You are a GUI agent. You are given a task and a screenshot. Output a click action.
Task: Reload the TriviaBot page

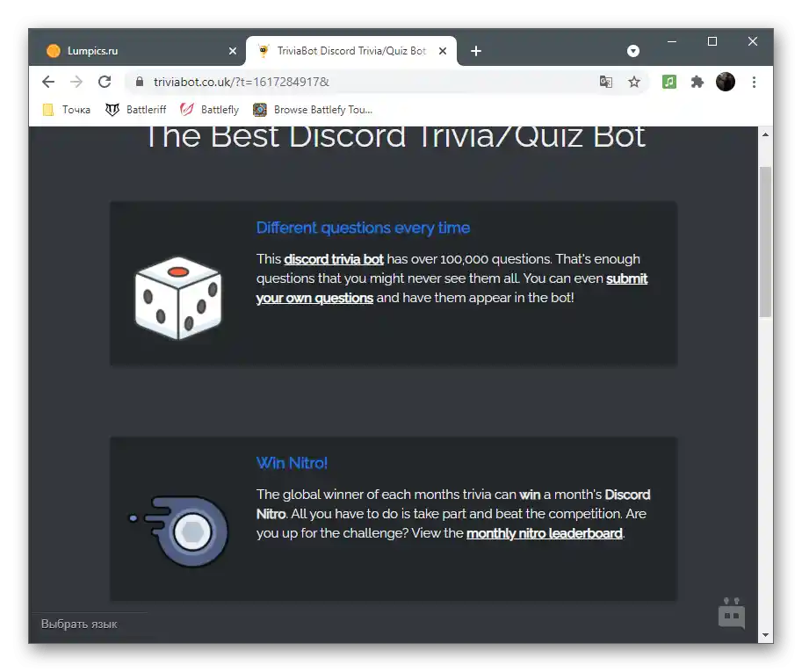[105, 82]
